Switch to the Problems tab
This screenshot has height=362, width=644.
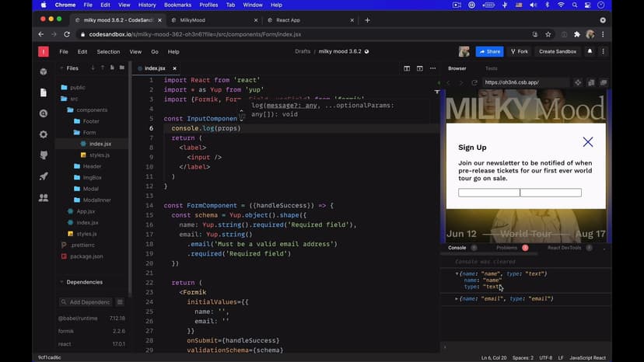click(x=506, y=248)
